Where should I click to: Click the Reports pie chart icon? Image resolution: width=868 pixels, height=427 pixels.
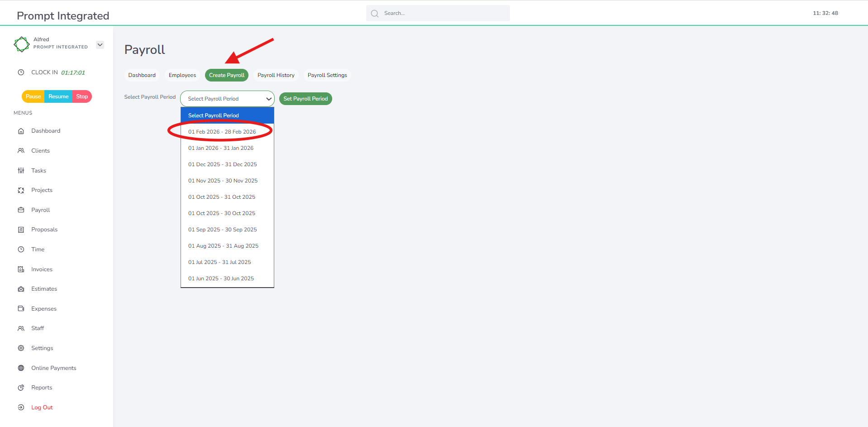click(21, 388)
